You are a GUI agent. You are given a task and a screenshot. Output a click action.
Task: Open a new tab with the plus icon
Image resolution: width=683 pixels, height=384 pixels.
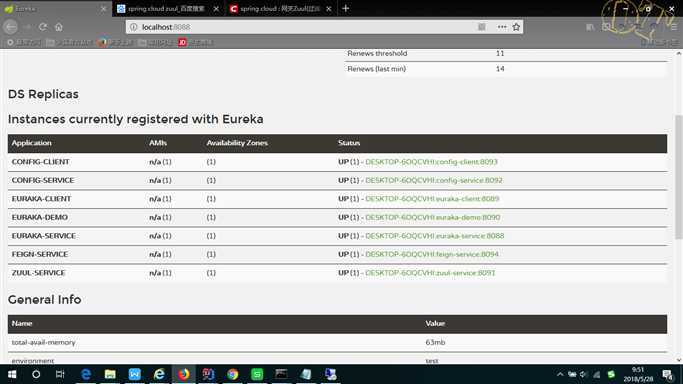345,8
